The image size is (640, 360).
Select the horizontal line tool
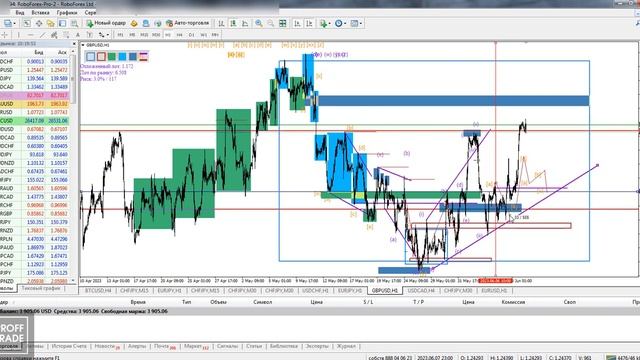[x=31, y=35]
